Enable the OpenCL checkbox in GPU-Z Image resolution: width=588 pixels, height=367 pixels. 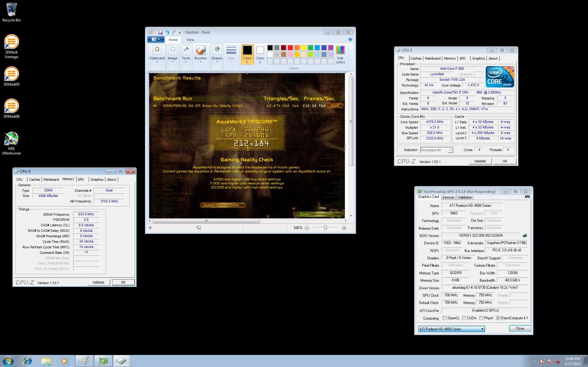click(x=445, y=318)
